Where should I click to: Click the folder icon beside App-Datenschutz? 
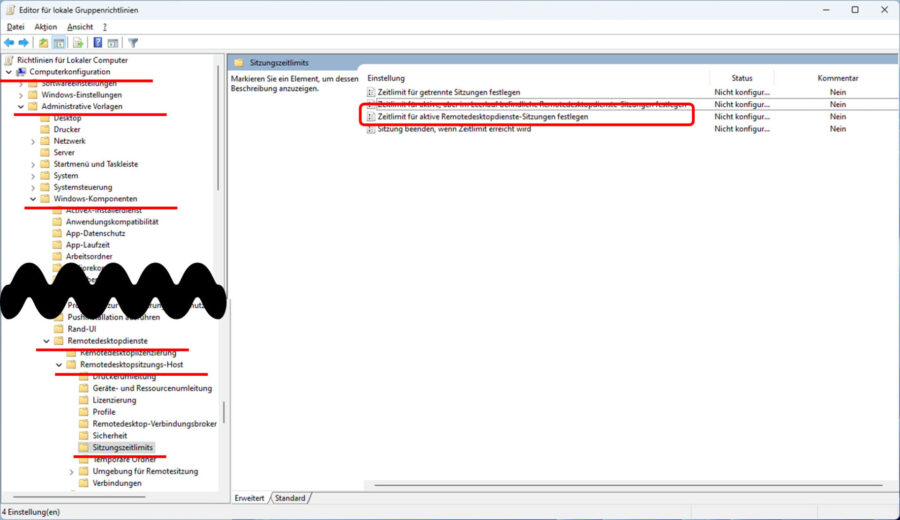tap(57, 233)
